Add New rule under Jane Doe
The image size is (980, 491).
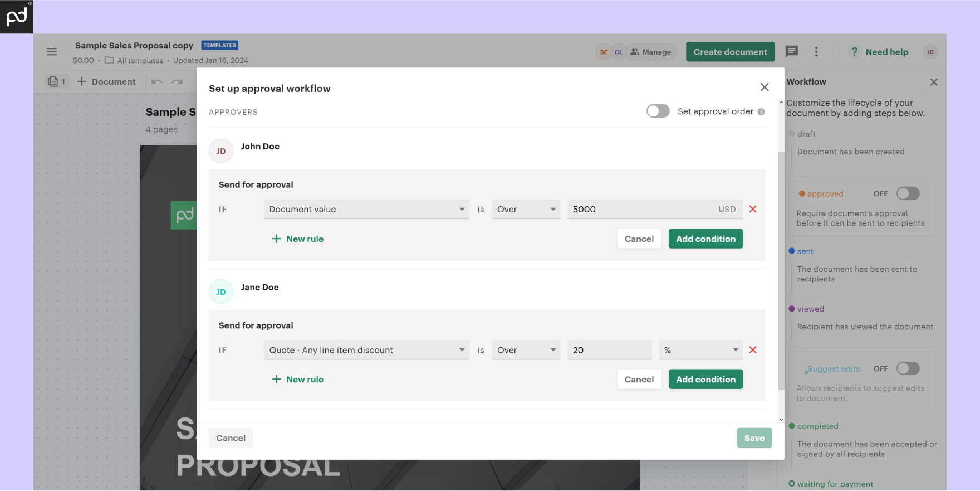click(x=298, y=379)
